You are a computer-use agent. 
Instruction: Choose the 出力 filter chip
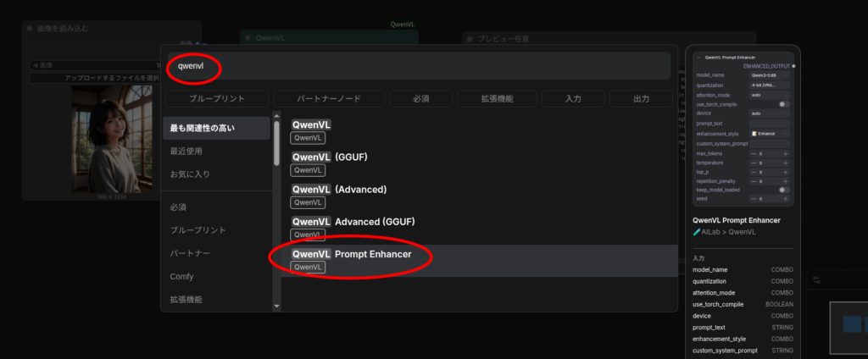click(641, 99)
